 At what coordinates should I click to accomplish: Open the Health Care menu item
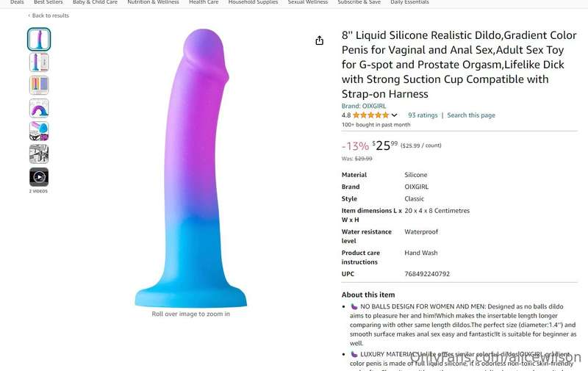coord(204,2)
